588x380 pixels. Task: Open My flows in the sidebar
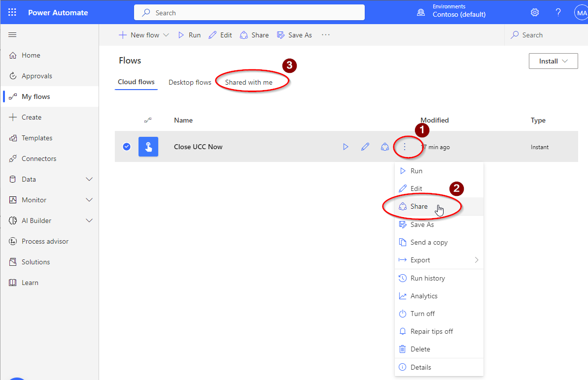[49, 96]
